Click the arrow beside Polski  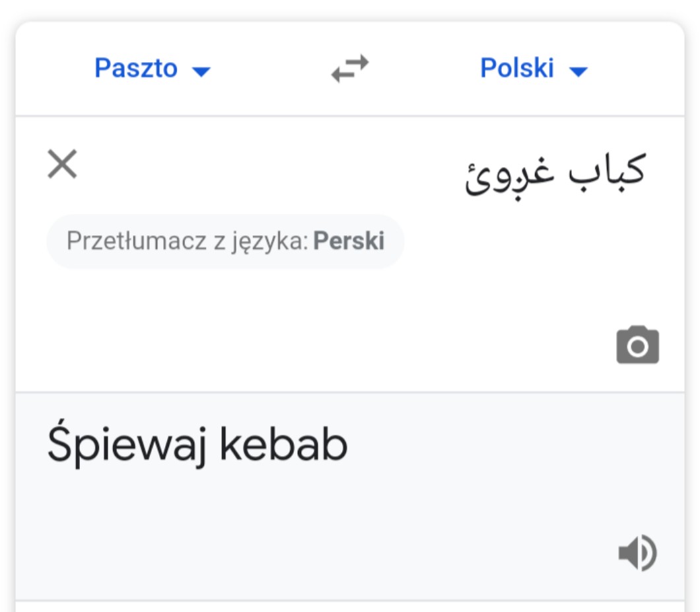point(578,71)
